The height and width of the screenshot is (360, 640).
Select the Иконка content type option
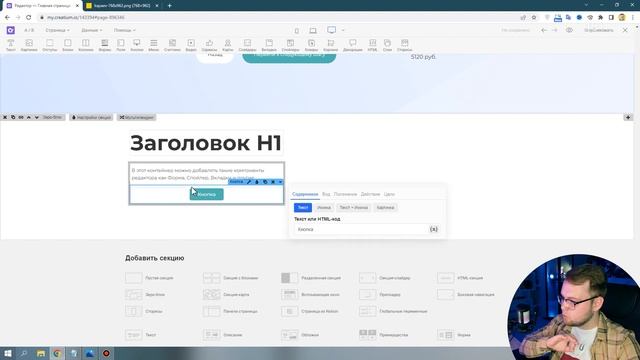coord(324,208)
